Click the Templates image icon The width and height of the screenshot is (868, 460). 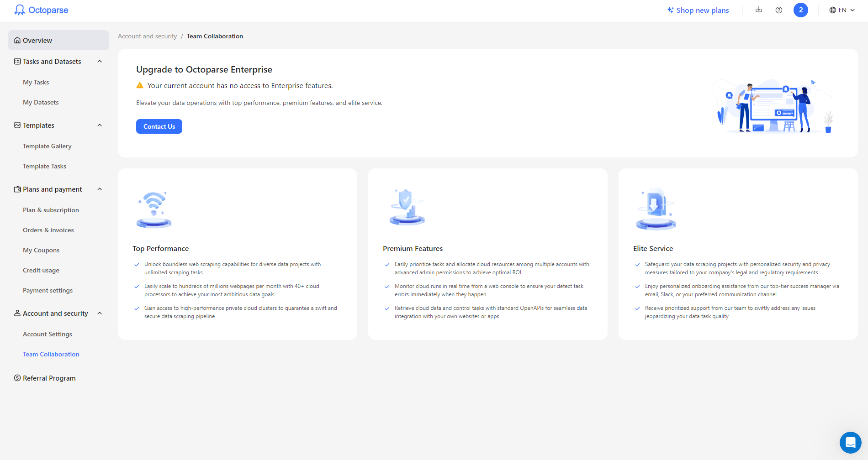17,125
